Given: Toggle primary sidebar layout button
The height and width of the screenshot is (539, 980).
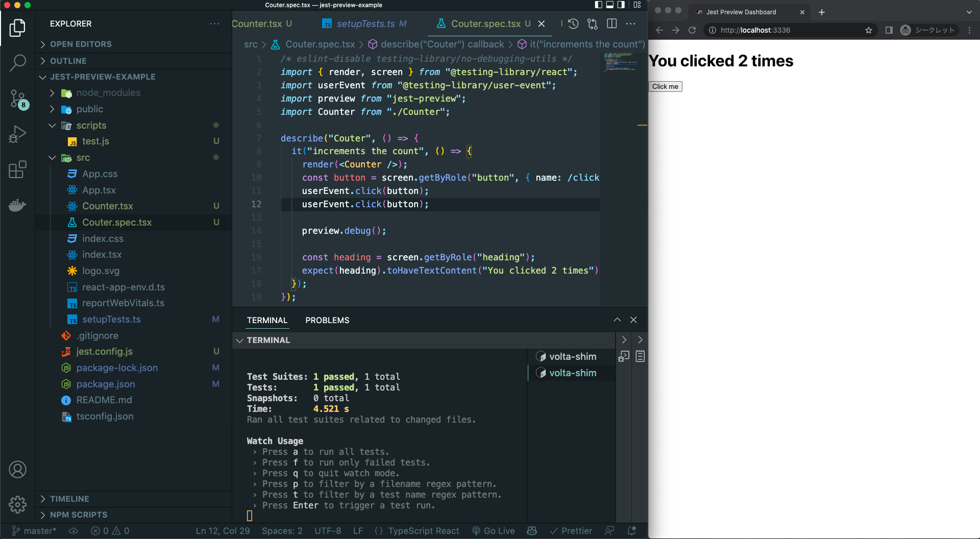Looking at the screenshot, I should (x=599, y=5).
